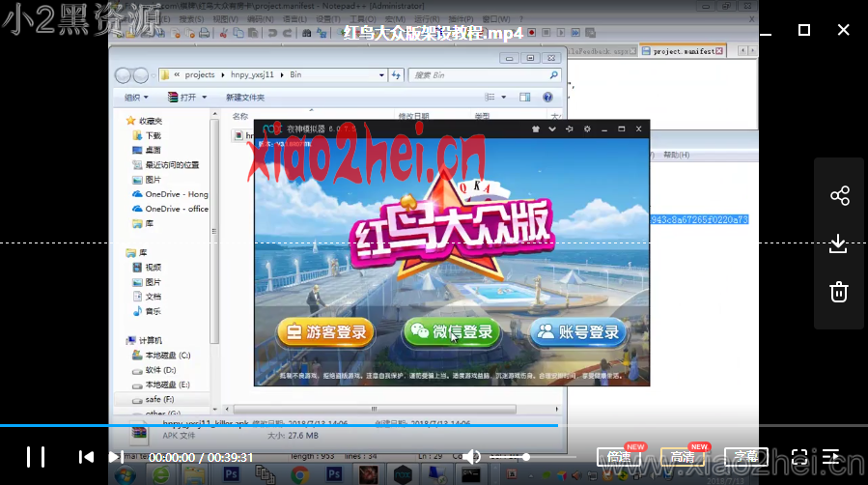868x485 pixels.
Task: Enter fullscreen mode in the player
Action: tap(799, 457)
